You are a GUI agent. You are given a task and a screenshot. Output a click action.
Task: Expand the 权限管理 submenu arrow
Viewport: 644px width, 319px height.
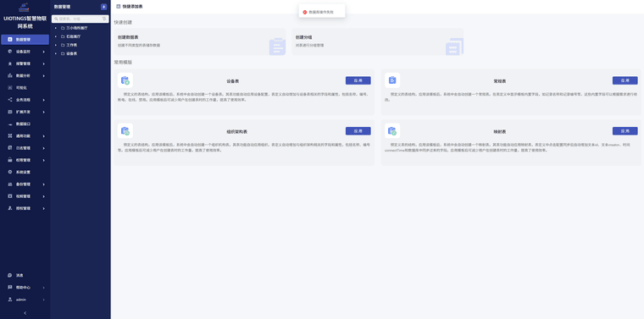pyautogui.click(x=43, y=160)
